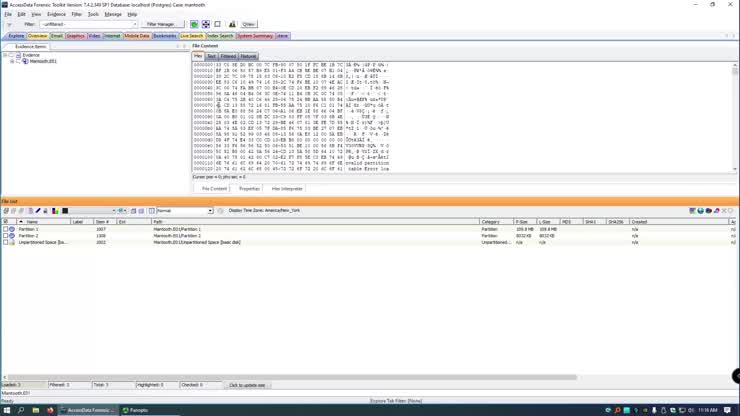
Task: Switch to the Bookmarks tab
Action: [164, 36]
